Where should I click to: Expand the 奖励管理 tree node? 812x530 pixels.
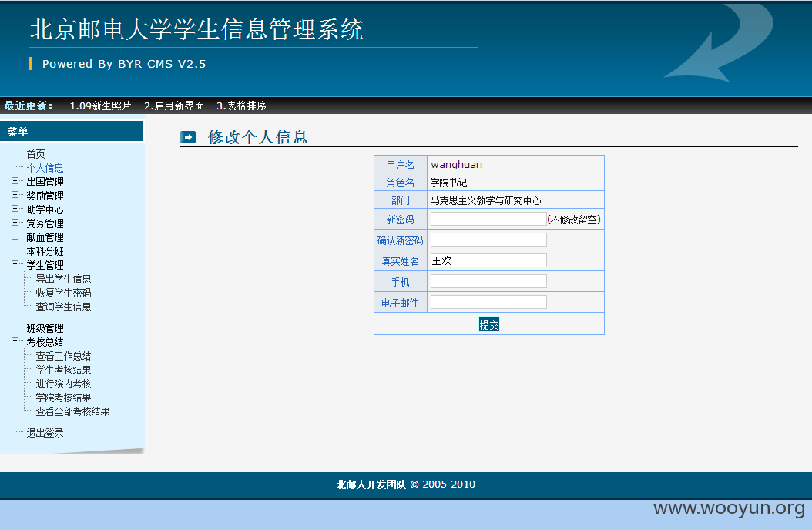click(x=15, y=195)
